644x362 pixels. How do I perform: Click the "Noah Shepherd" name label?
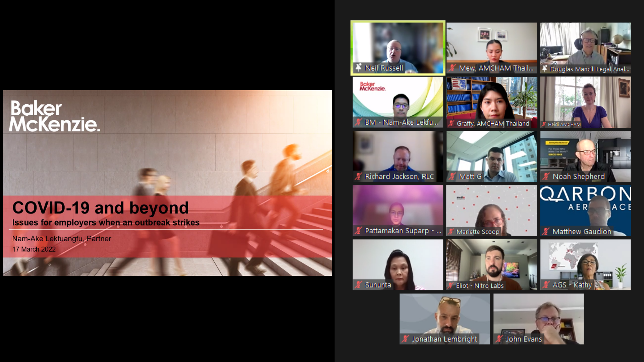[579, 176]
